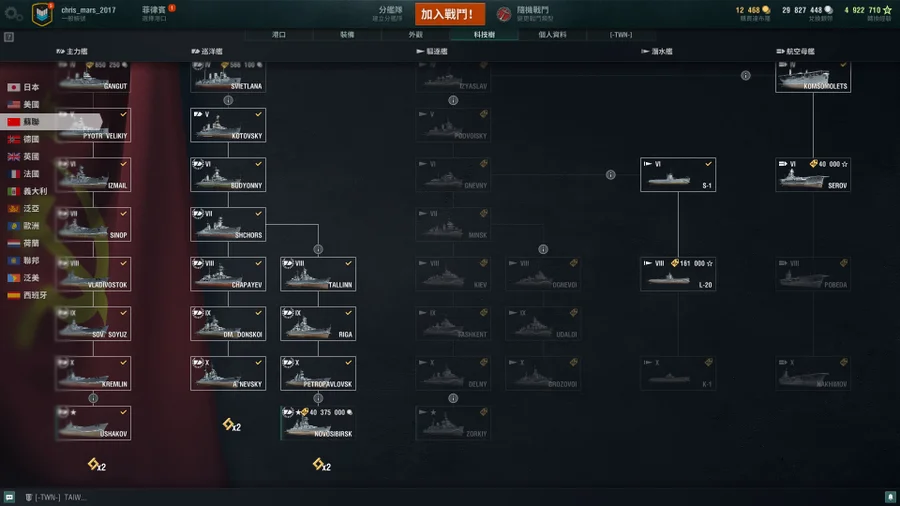Screen dimensions: 900x506
Task: Switch to the Port tab
Action: point(279,35)
